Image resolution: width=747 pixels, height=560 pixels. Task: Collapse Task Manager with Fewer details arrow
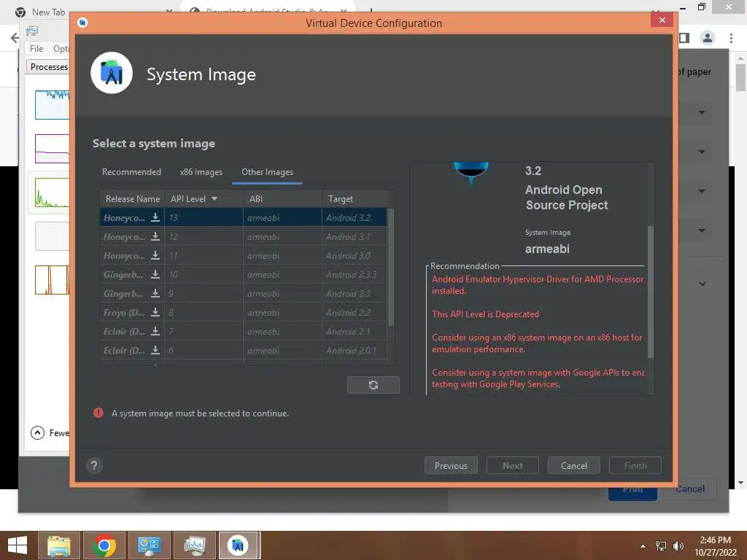pyautogui.click(x=38, y=432)
